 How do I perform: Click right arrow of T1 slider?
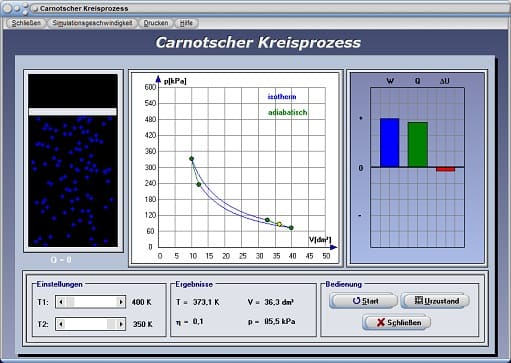tap(121, 302)
